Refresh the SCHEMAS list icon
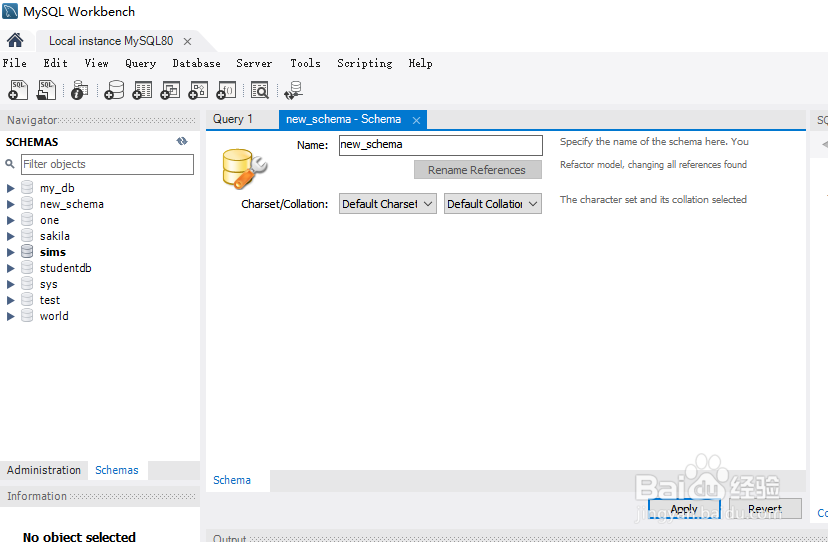This screenshot has height=542, width=828. [x=182, y=141]
